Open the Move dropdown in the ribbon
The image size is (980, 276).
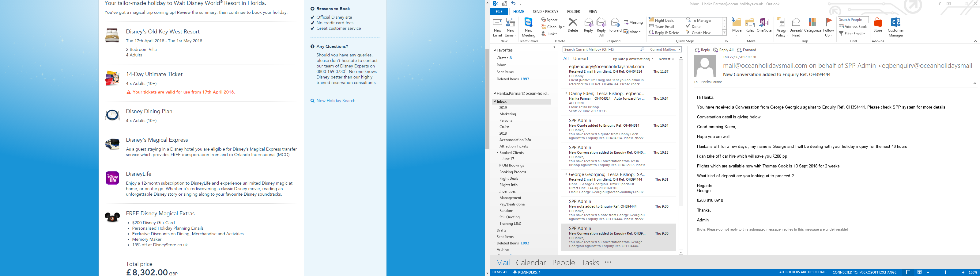point(737,27)
